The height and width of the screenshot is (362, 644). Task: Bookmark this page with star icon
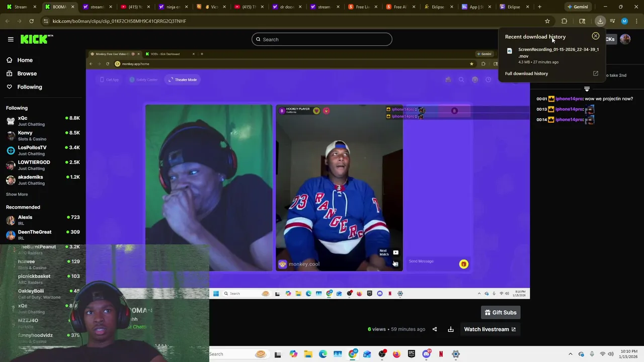547,21
